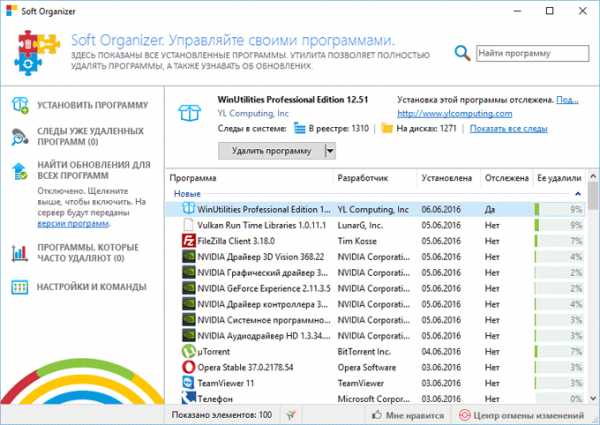Sort by the Ее удалили column header
This screenshot has height=425, width=600.
(559, 178)
